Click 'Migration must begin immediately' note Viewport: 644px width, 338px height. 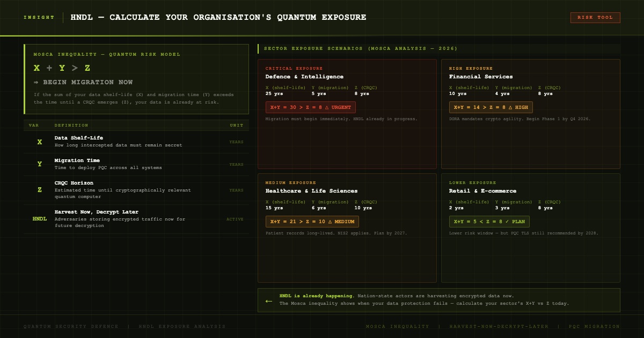[341, 119]
